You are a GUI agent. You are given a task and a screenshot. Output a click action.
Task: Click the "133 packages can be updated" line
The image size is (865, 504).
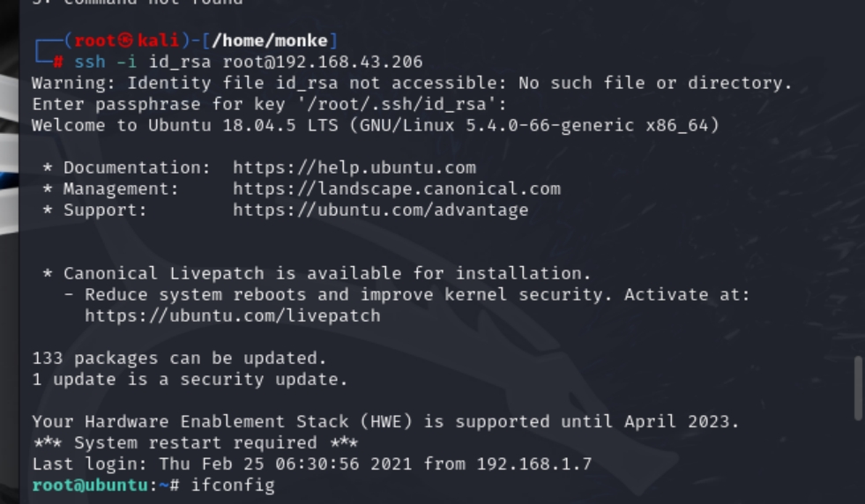pyautogui.click(x=179, y=358)
